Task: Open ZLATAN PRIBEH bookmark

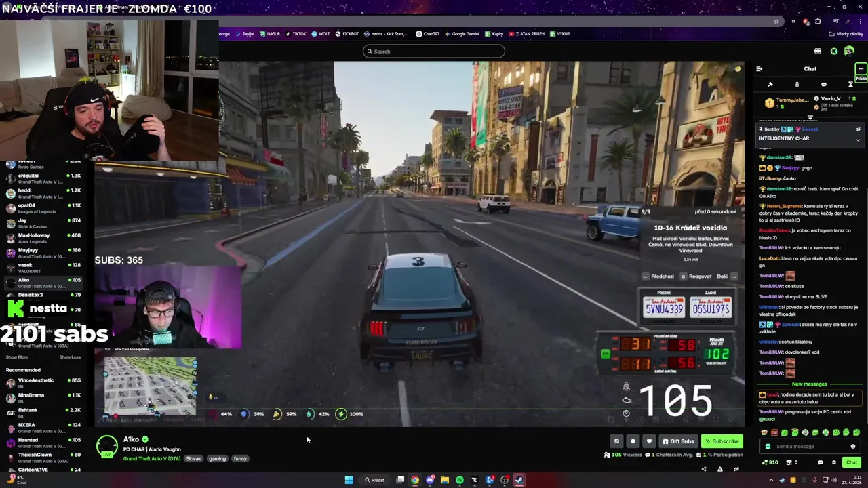Action: [526, 34]
